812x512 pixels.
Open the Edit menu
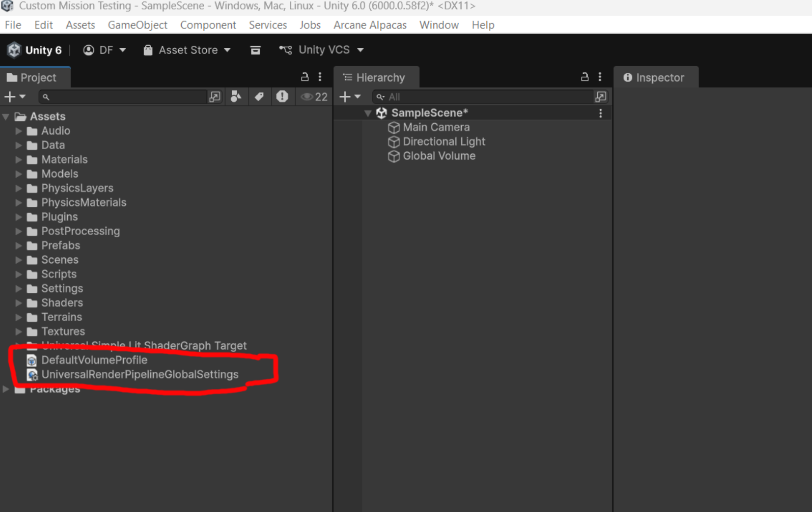pos(43,25)
